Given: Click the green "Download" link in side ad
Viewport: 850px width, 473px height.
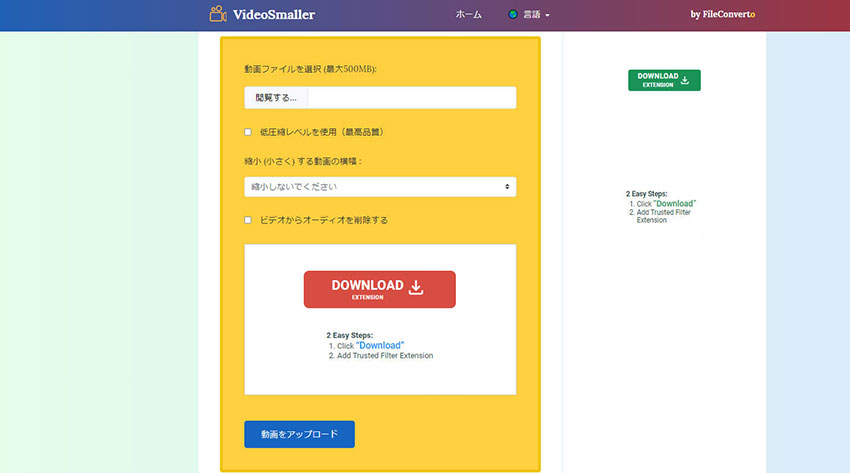Looking at the screenshot, I should [675, 203].
